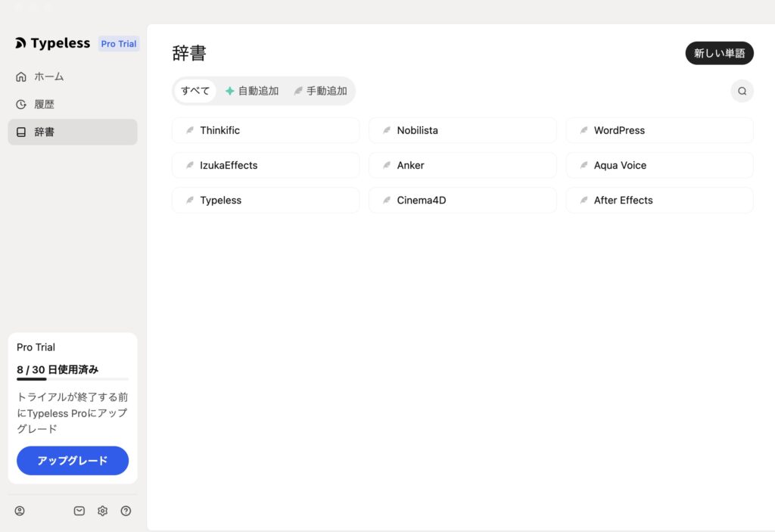Screen dimensions: 775x532
Task: Open the account profile icon
Action: click(x=20, y=511)
